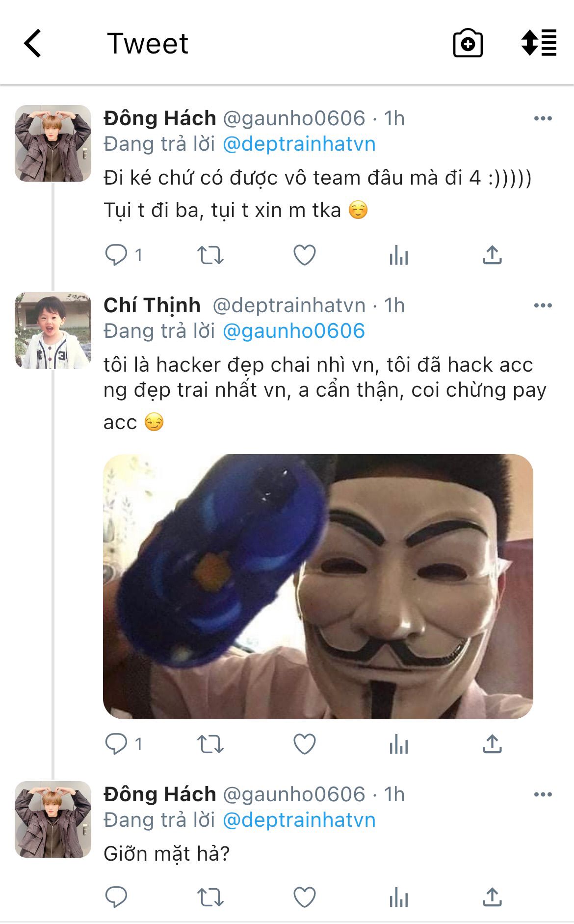View analytics of first Đông Hách tweet
The height and width of the screenshot is (924, 574).
tap(399, 255)
